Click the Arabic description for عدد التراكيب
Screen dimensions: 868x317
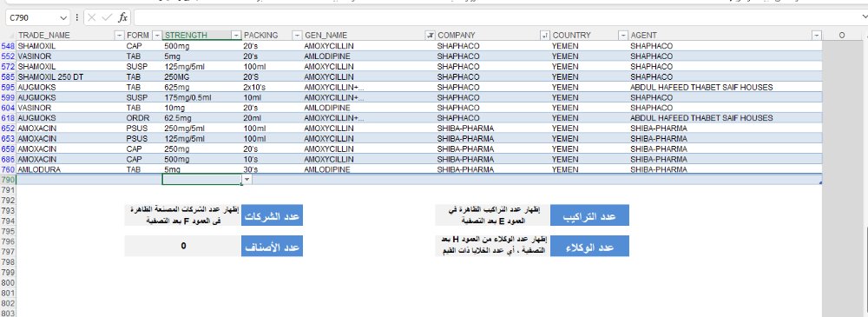[x=493, y=215]
